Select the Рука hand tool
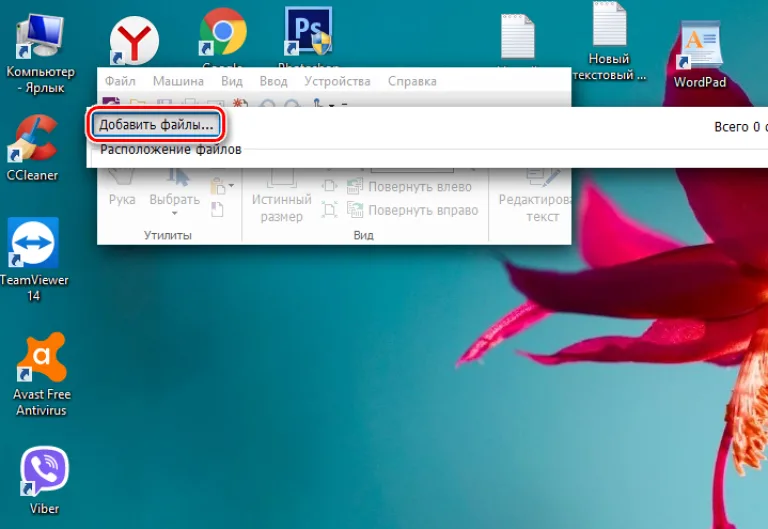This screenshot has height=529, width=768. coord(121,190)
